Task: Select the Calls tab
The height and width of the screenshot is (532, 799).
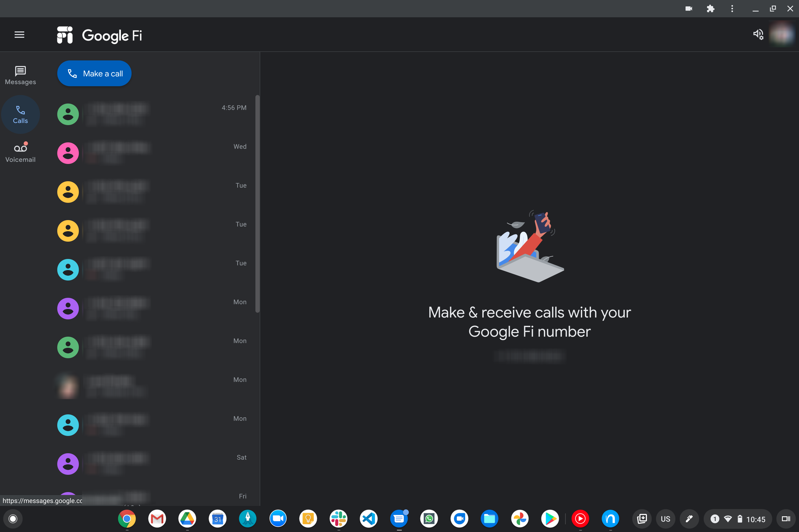Action: 20,114
